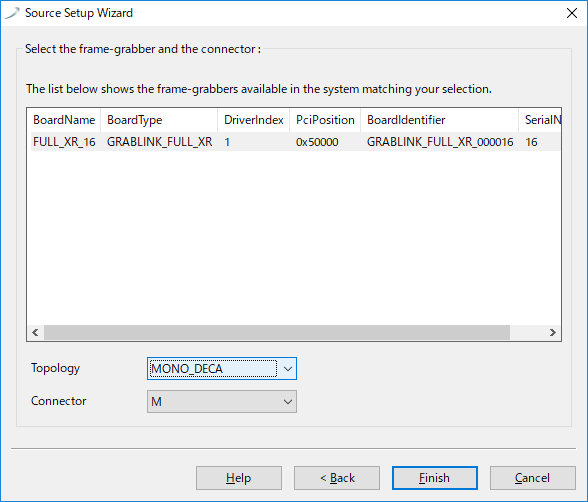This screenshot has width=588, height=502.
Task: Click the BoardIdentifier column header
Action: (x=440, y=120)
